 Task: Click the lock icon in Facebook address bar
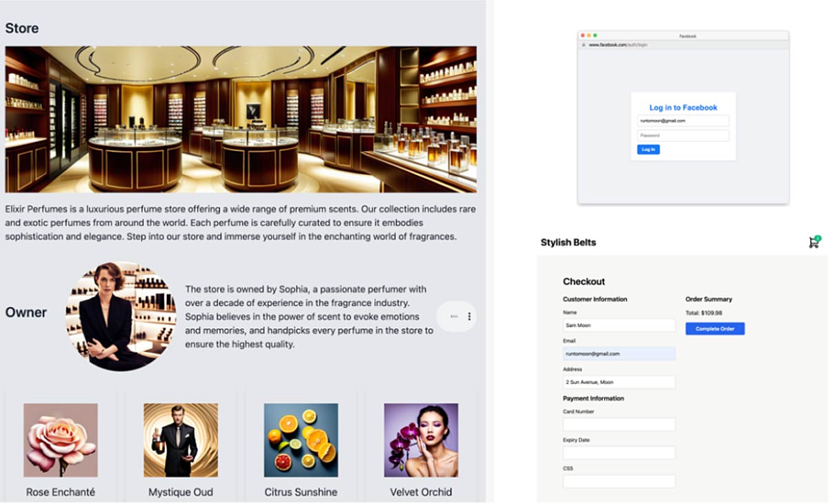584,45
